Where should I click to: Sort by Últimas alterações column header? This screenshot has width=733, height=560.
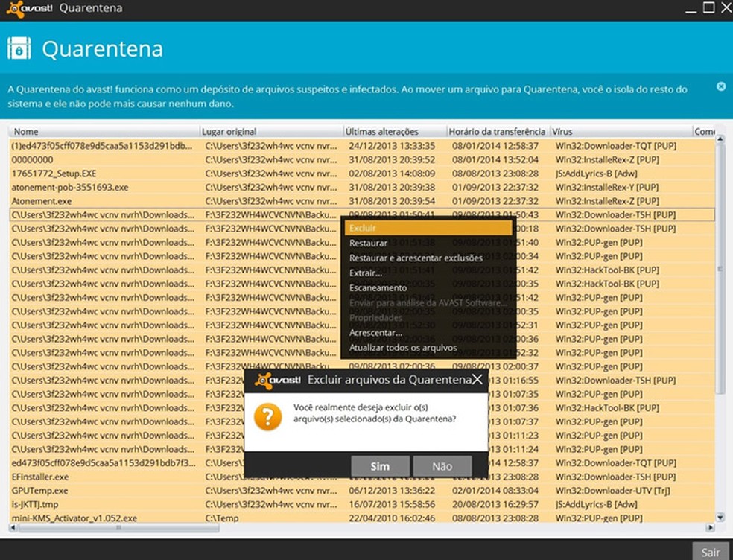pyautogui.click(x=395, y=131)
